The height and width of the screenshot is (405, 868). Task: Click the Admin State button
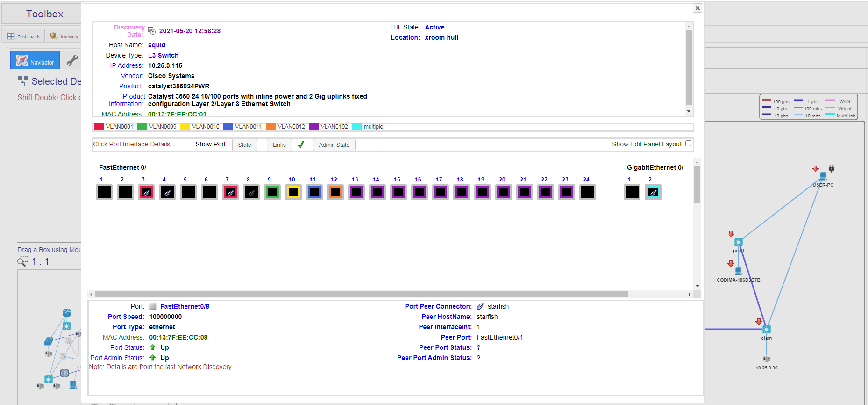(334, 145)
